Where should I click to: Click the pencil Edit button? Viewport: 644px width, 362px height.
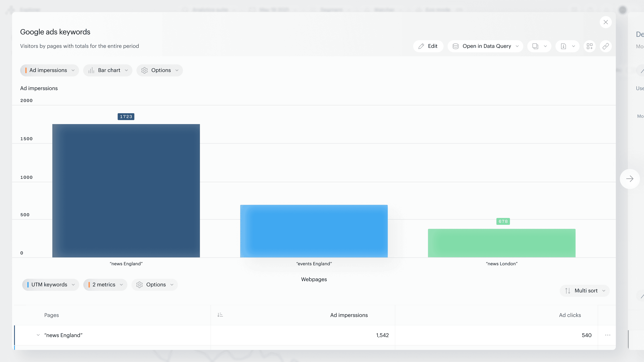click(x=428, y=46)
